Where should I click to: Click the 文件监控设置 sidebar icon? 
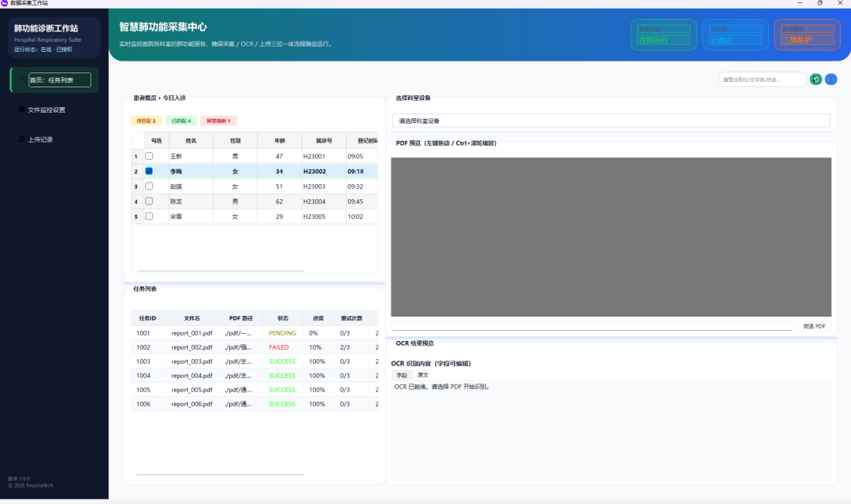22,109
